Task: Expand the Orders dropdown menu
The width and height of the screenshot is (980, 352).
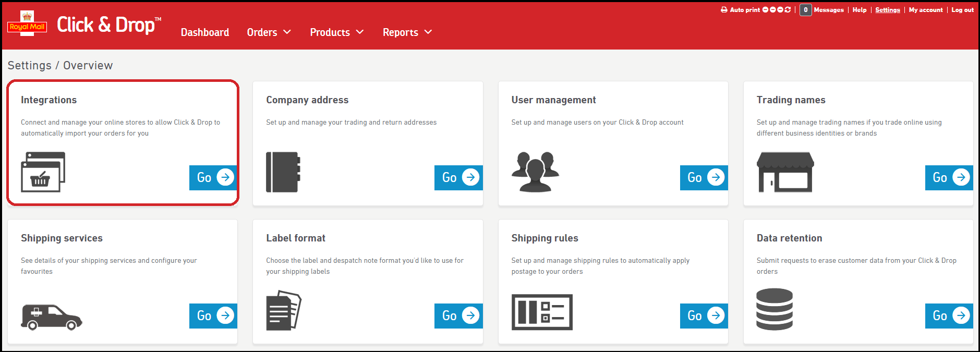Action: pos(269,32)
